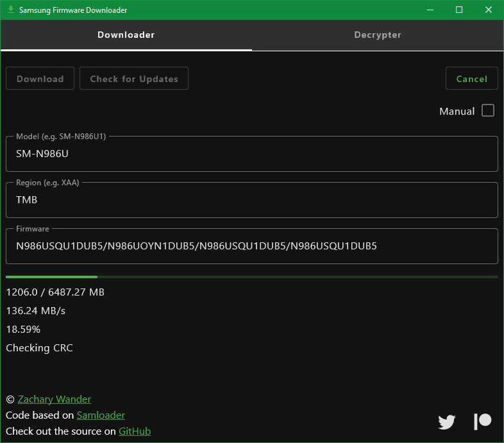
Task: Focus the Model field containing SM-N986U
Action: click(x=252, y=154)
